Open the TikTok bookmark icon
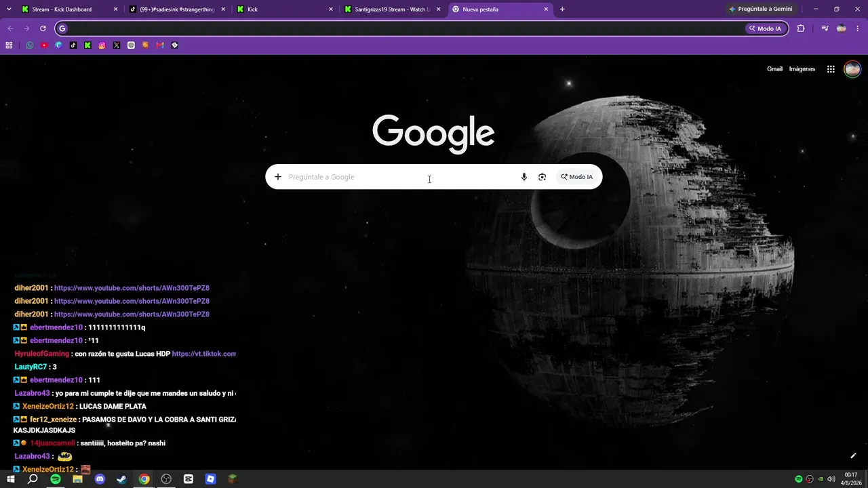The height and width of the screenshot is (488, 868). pos(73,45)
